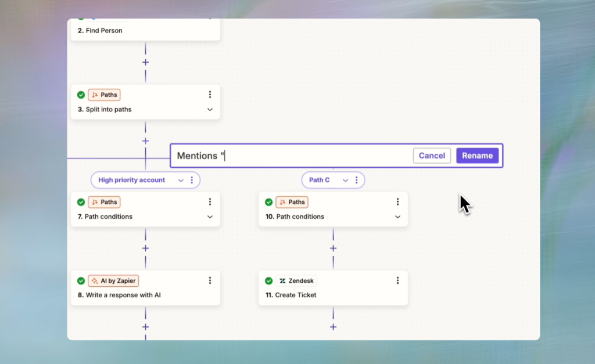Open three-dot menu on step 10 Path conditions
This screenshot has height=364, width=595.
pyautogui.click(x=397, y=202)
